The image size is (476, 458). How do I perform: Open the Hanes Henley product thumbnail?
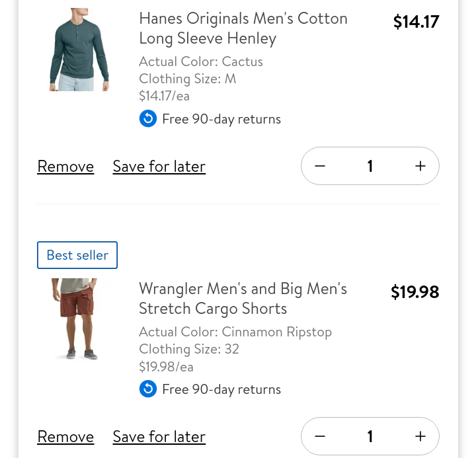coord(79,50)
